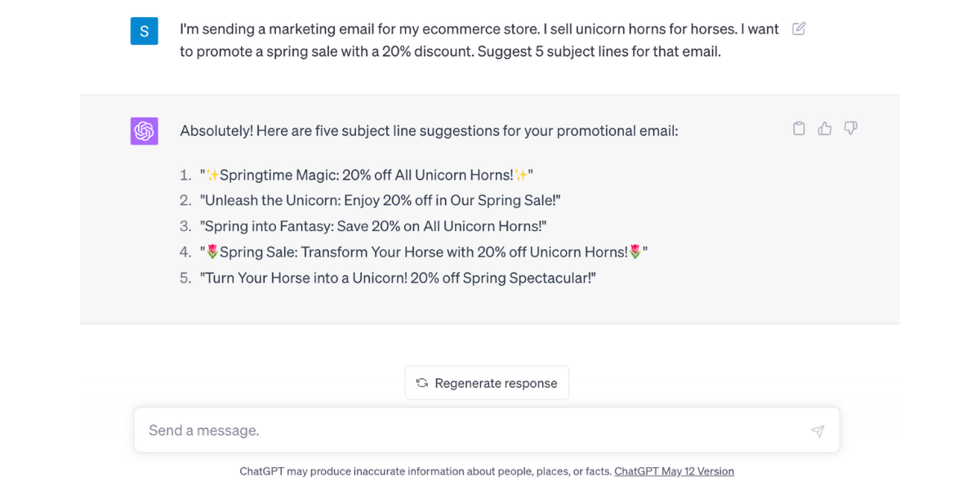Click the user prompt about unicorn horns
The height and width of the screenshot is (490, 980).
[480, 40]
